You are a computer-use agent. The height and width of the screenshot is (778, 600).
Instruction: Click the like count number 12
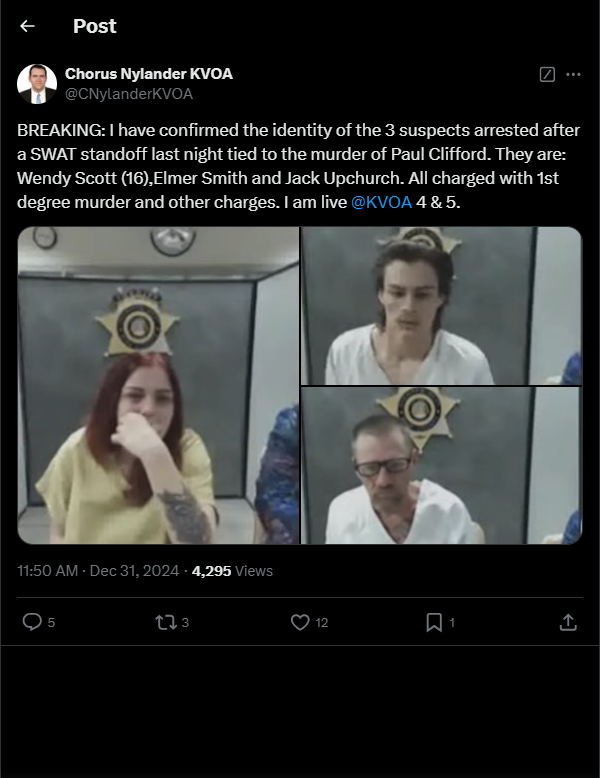322,622
